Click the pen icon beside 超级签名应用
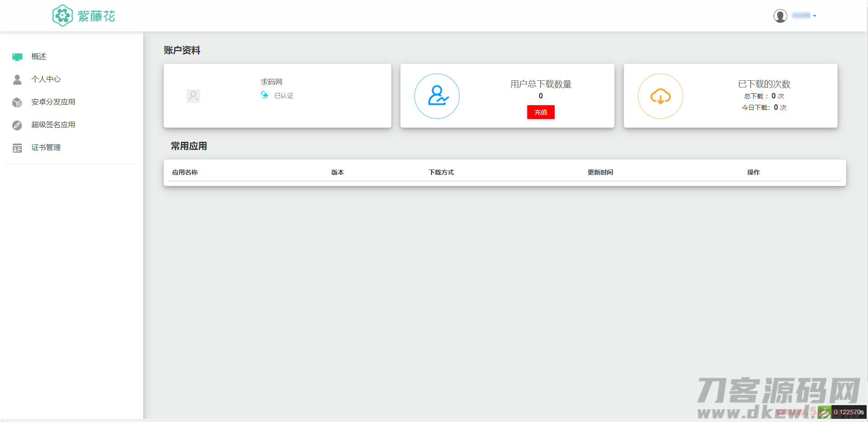The width and height of the screenshot is (868, 422). click(x=17, y=125)
